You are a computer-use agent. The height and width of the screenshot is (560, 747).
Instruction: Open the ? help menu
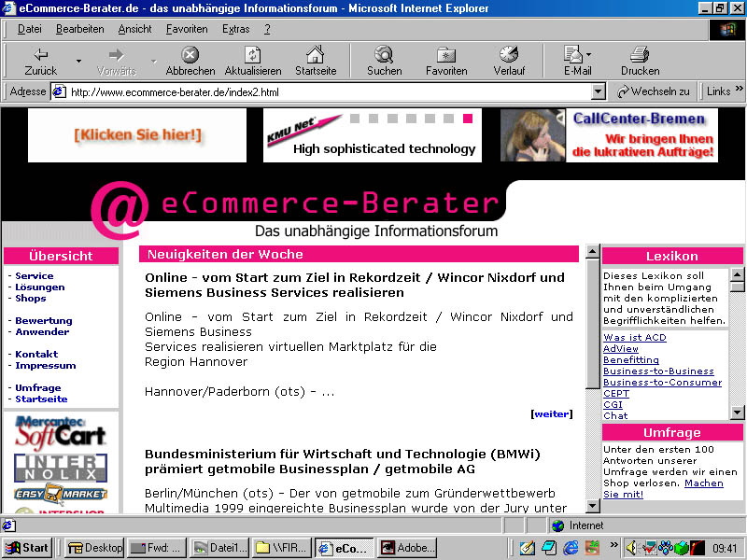pos(267,30)
